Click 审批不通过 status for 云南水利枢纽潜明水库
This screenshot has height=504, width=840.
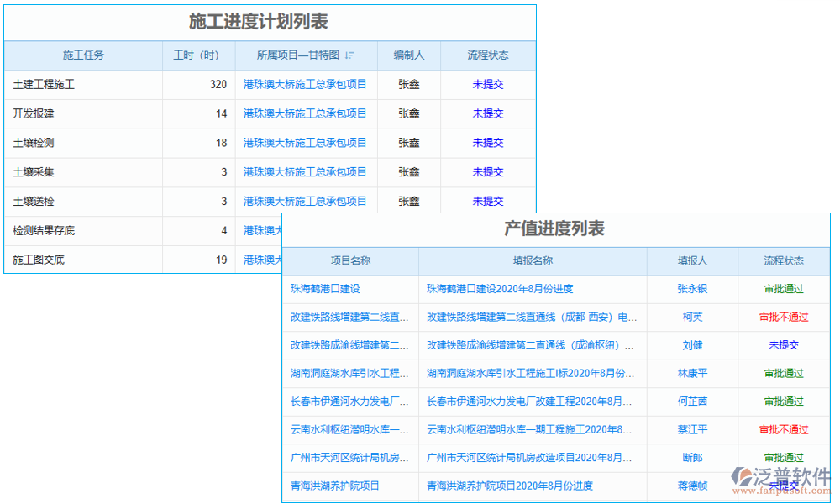[784, 430]
